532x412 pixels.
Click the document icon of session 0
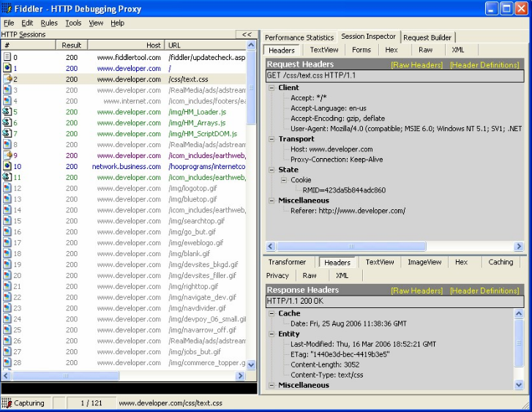pyautogui.click(x=7, y=57)
